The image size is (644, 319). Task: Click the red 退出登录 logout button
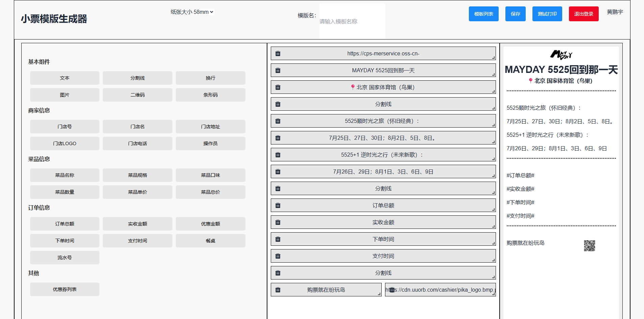[583, 14]
